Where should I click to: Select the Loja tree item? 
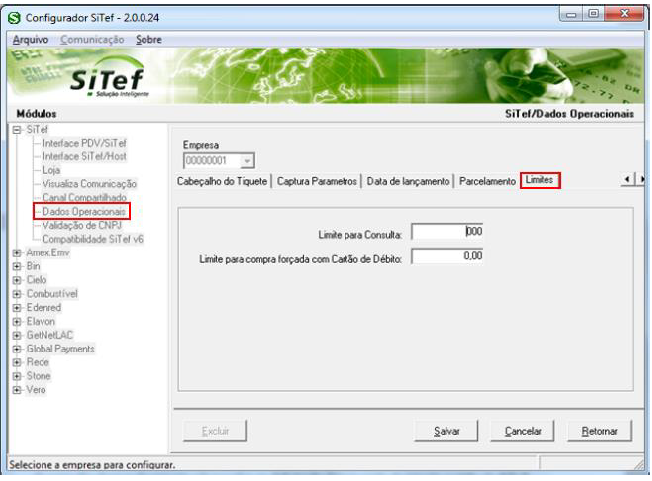tap(51, 170)
